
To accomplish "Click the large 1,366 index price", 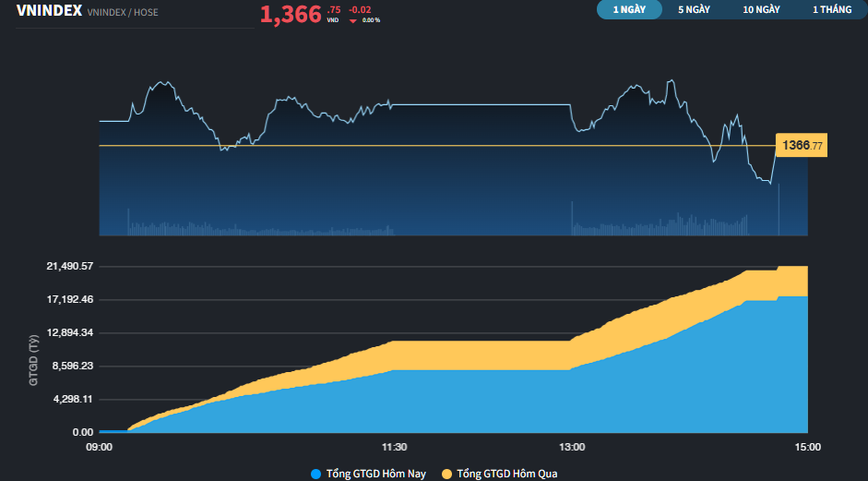I will pos(291,14).
